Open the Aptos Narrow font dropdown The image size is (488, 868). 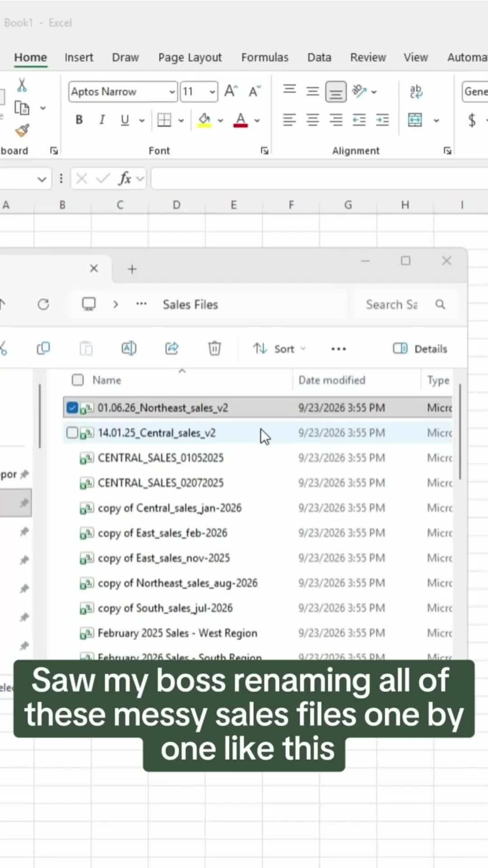(x=172, y=92)
